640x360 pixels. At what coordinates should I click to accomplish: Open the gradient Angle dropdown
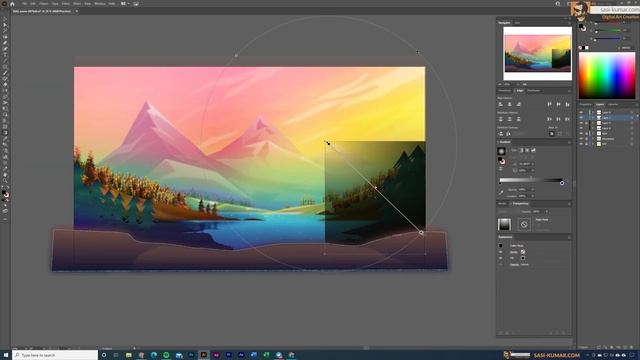pos(533,164)
